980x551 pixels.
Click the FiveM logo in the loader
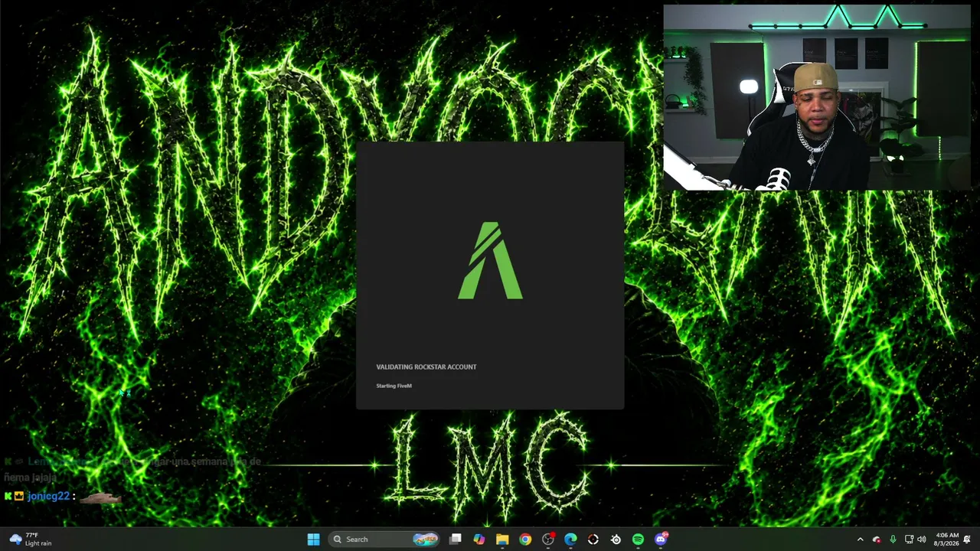click(x=490, y=260)
